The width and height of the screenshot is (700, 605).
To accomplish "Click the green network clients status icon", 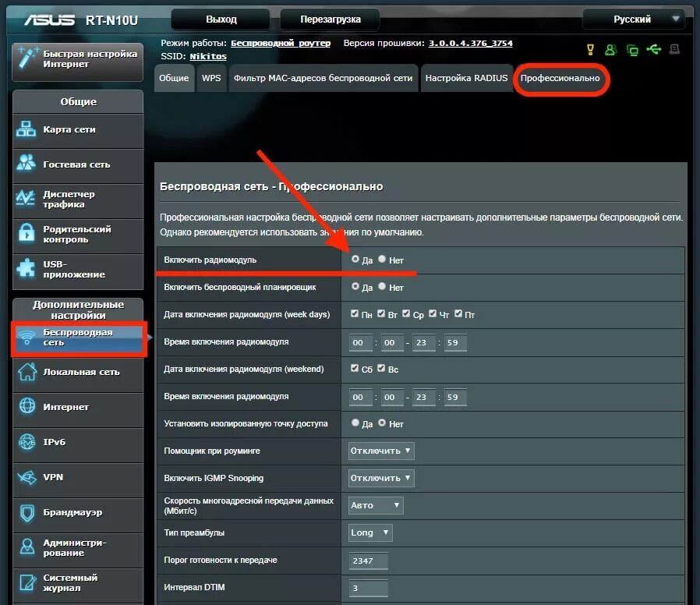I will click(632, 50).
